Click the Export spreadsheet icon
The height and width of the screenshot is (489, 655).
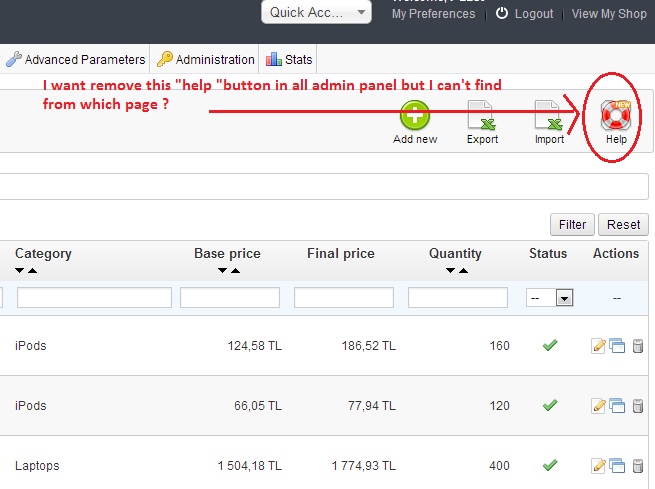482,116
